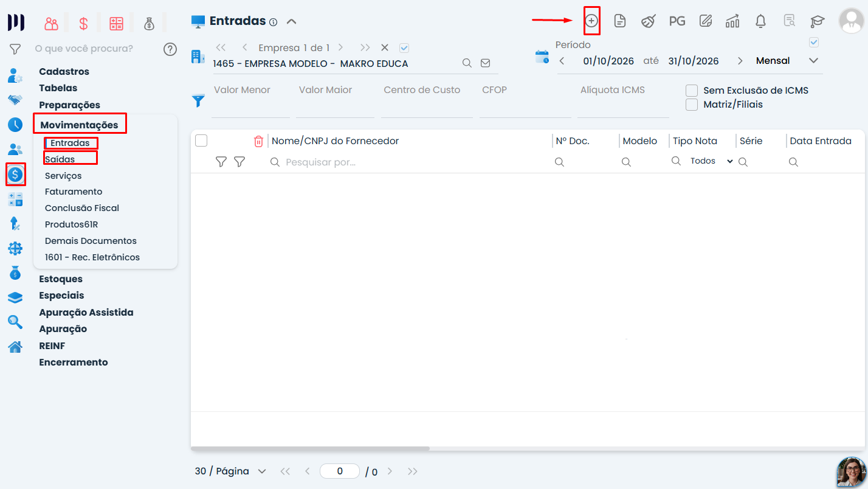Open the Encerramento section
The image size is (868, 489).
click(x=74, y=362)
